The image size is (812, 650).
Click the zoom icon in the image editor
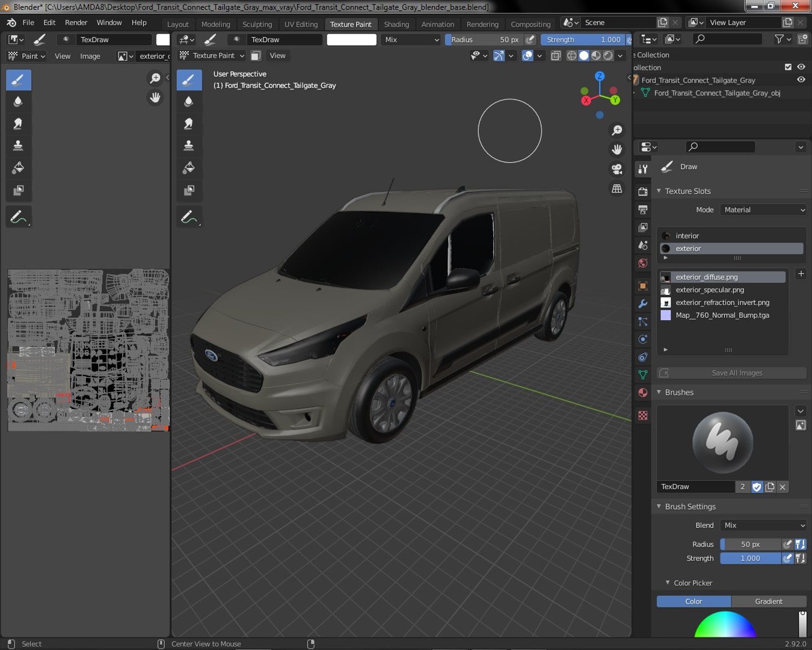tap(155, 78)
